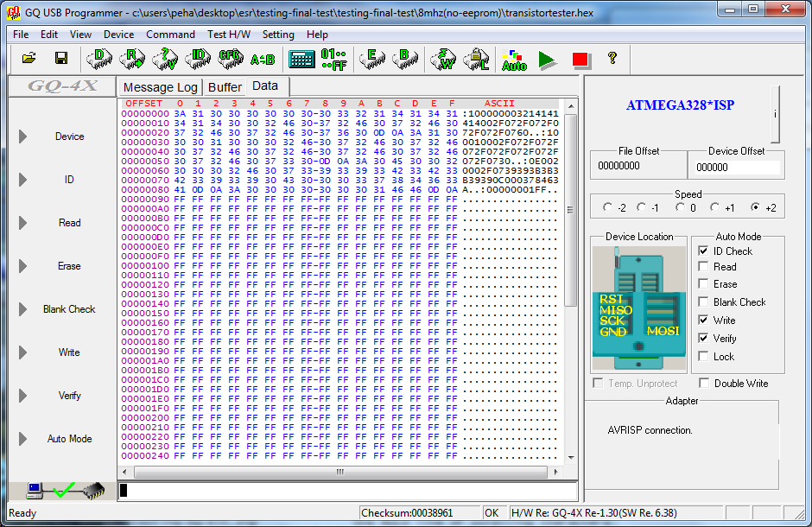Click the Open File folder icon
The image size is (812, 527).
[x=29, y=59]
